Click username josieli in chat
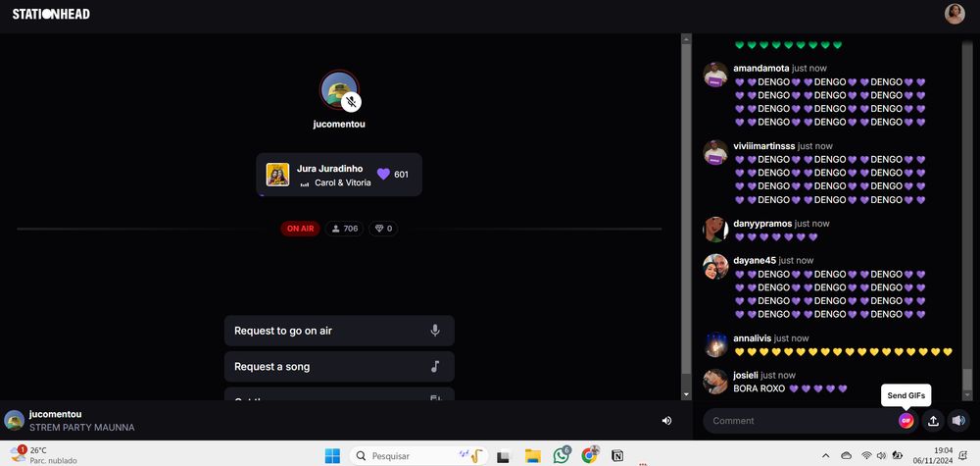The width and height of the screenshot is (980, 466). pyautogui.click(x=746, y=376)
